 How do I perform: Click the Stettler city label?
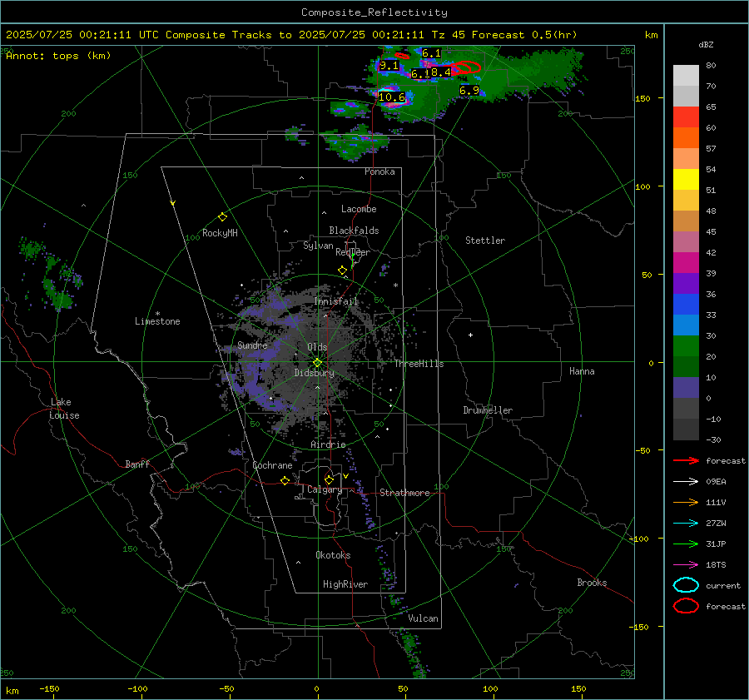tap(485, 241)
